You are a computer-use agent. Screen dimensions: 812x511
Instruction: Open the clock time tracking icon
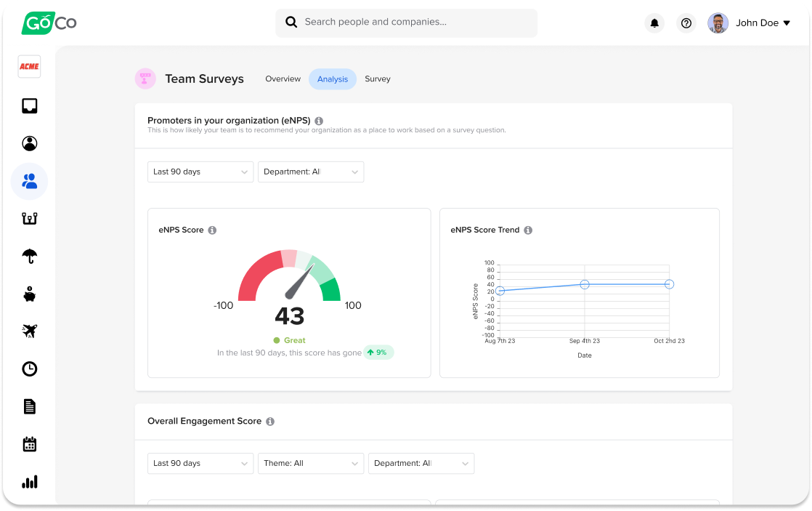[x=30, y=369]
